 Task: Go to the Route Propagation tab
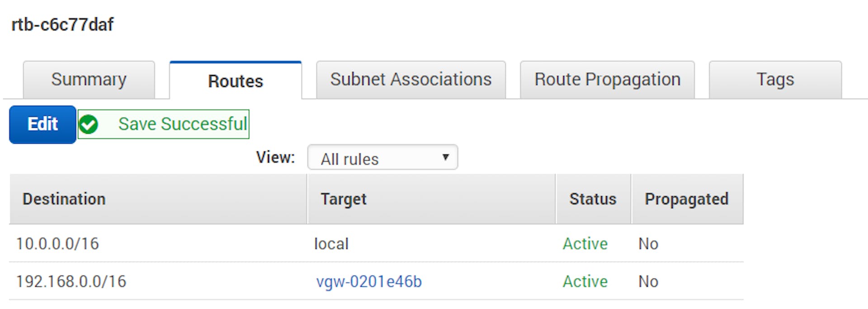coord(607,80)
